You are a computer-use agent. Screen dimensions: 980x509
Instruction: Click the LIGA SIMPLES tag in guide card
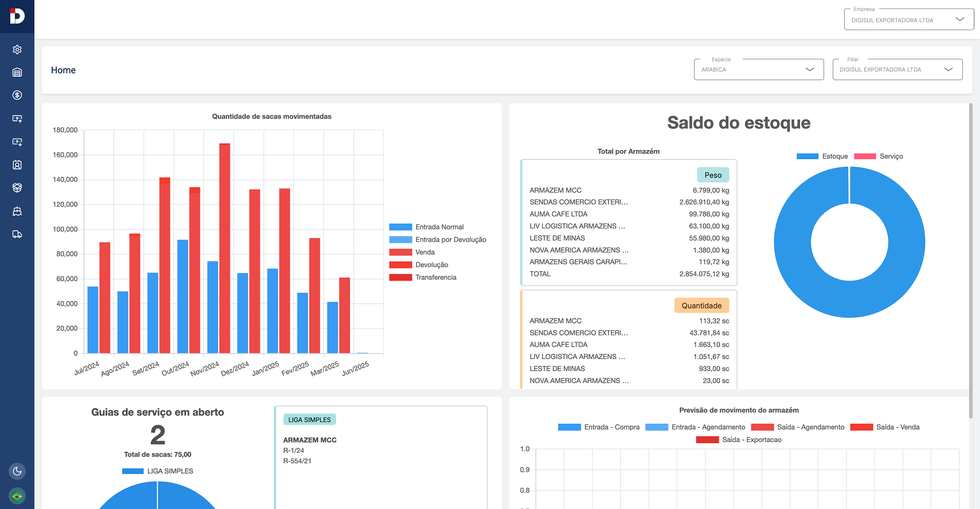pos(309,420)
